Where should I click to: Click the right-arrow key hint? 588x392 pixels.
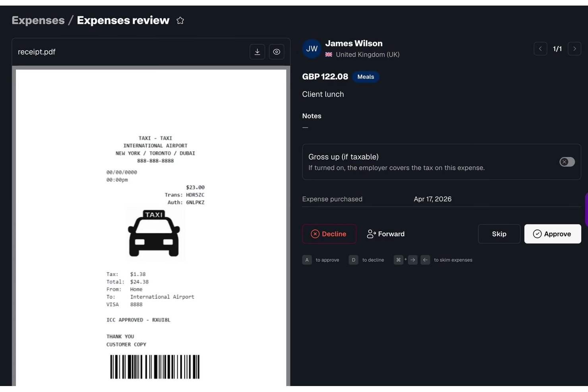[x=413, y=260]
